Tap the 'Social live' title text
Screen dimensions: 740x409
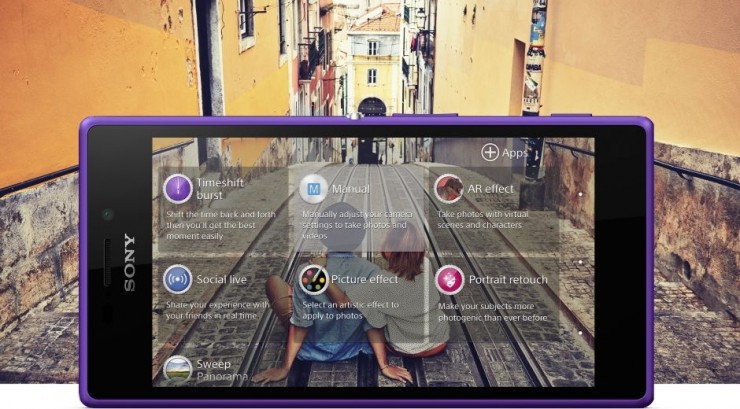tap(221, 279)
